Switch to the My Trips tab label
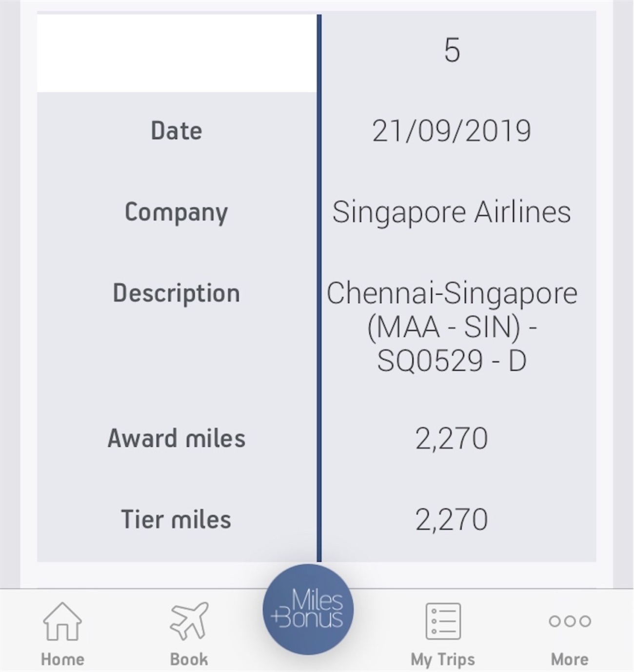Viewport: 634px width, 672px height. pos(443,660)
